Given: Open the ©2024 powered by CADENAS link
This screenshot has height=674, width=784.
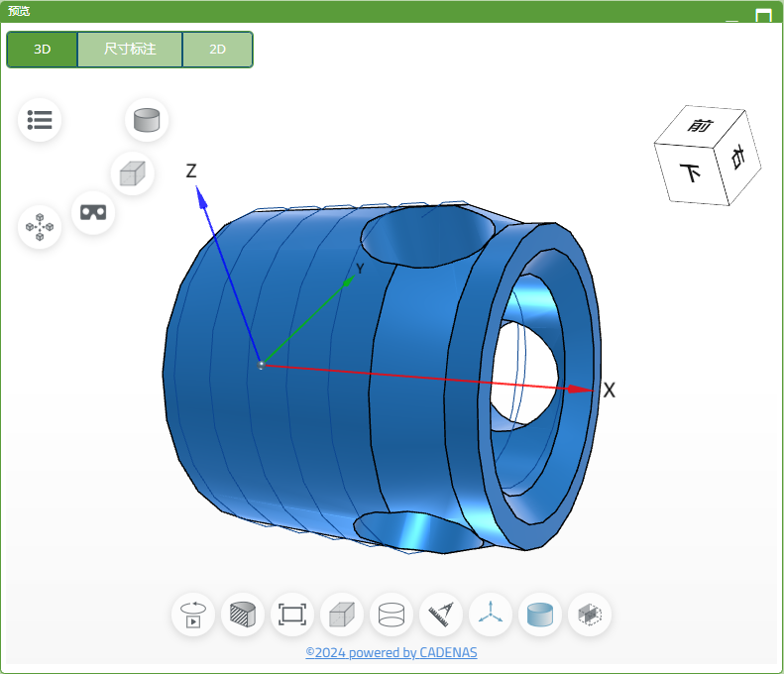Looking at the screenshot, I should click(392, 653).
